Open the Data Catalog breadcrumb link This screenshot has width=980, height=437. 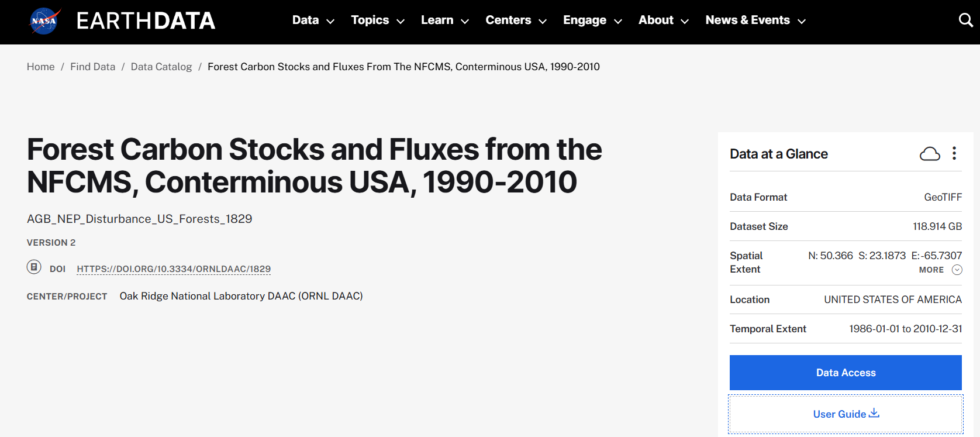click(161, 67)
